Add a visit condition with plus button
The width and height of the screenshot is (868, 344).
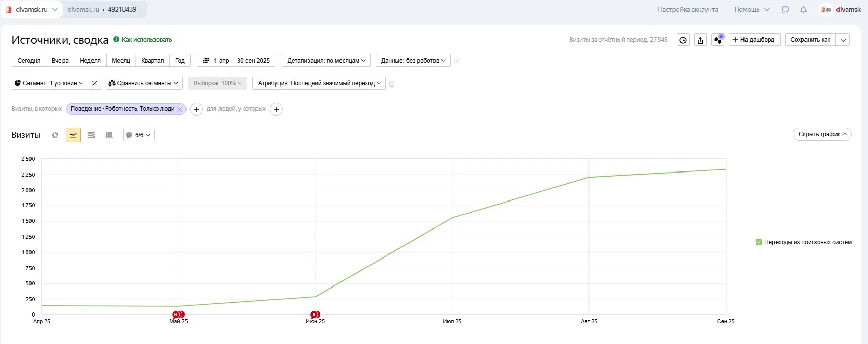click(x=197, y=109)
